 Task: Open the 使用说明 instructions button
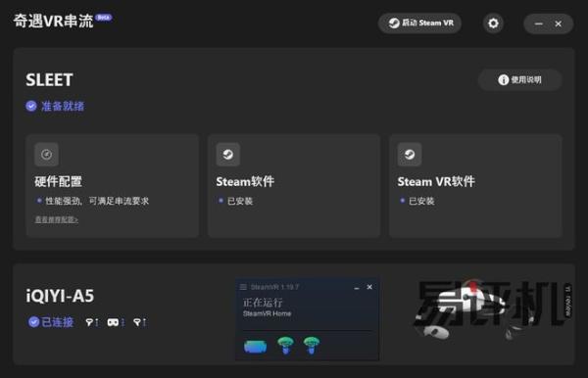tap(519, 79)
